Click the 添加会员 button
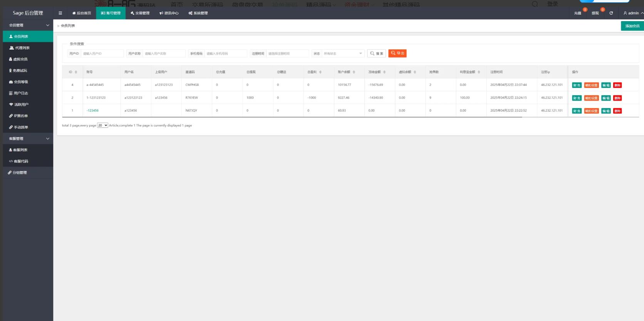This screenshot has height=321, width=644. pos(632,26)
